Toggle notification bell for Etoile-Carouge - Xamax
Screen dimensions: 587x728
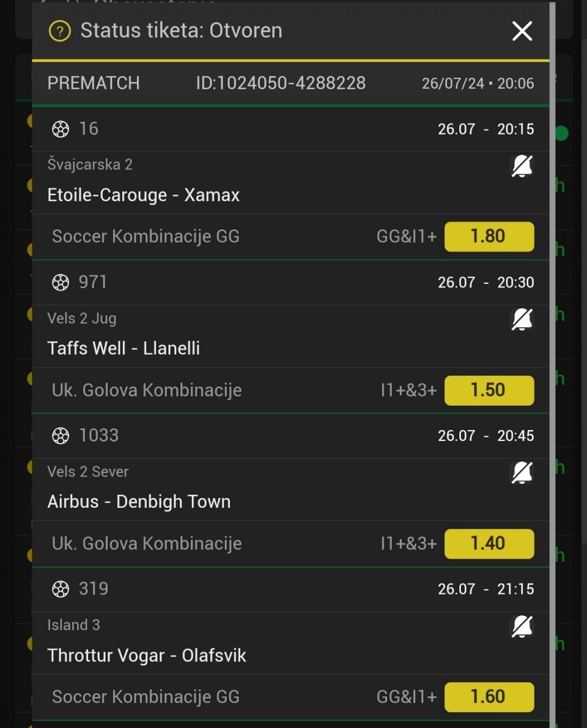click(522, 166)
